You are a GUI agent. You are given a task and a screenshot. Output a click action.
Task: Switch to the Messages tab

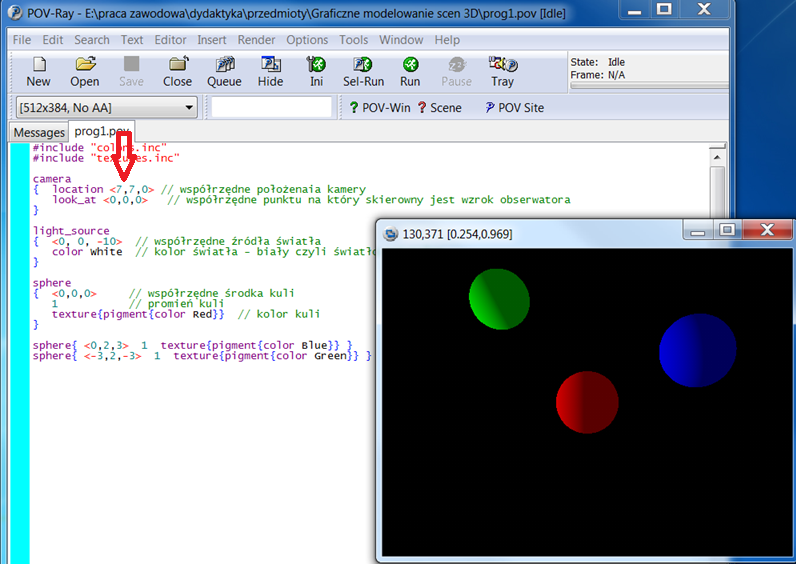(x=39, y=132)
